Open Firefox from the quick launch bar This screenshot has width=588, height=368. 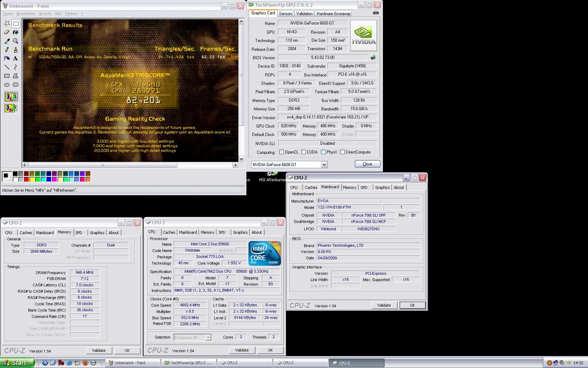(x=85, y=362)
